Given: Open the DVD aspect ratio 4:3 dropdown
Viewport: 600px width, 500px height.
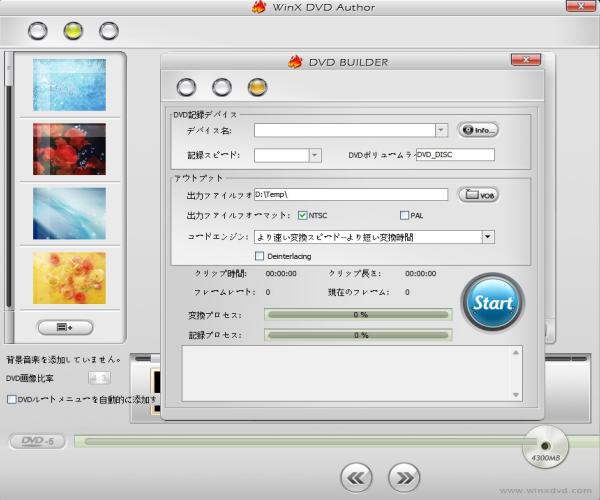Looking at the screenshot, I should click(99, 378).
